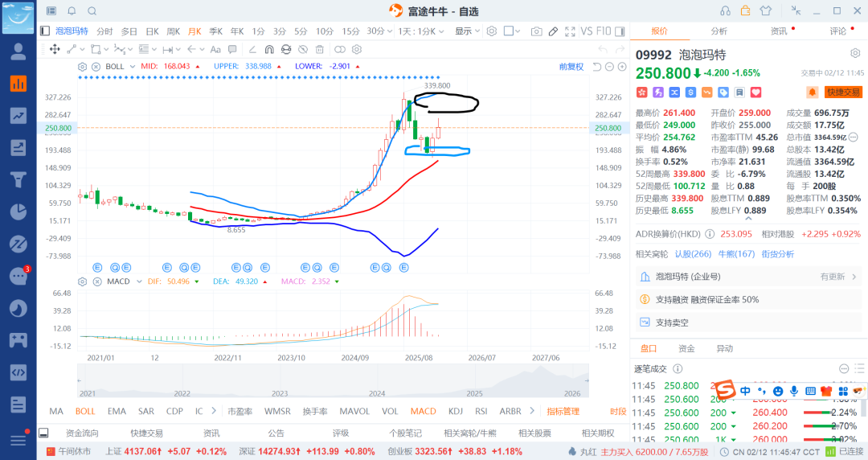Open the filter funnel screener sidebar icon
Image resolution: width=868 pixels, height=460 pixels.
[x=18, y=179]
